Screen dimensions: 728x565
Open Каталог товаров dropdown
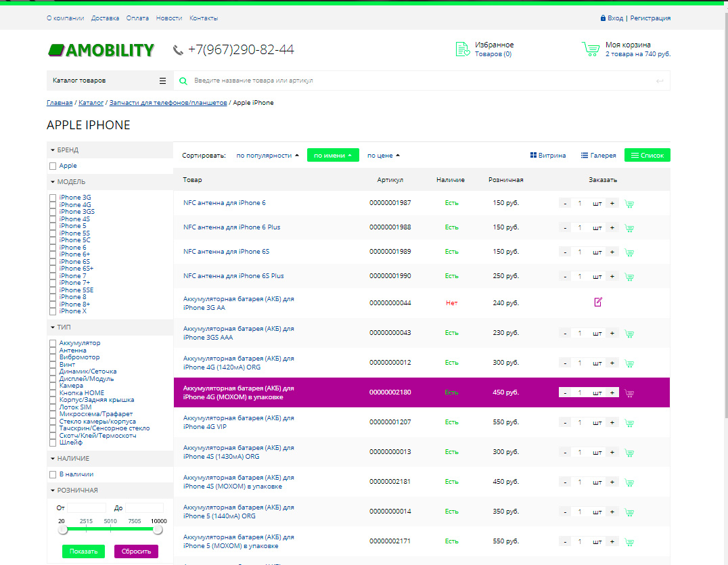(110, 81)
